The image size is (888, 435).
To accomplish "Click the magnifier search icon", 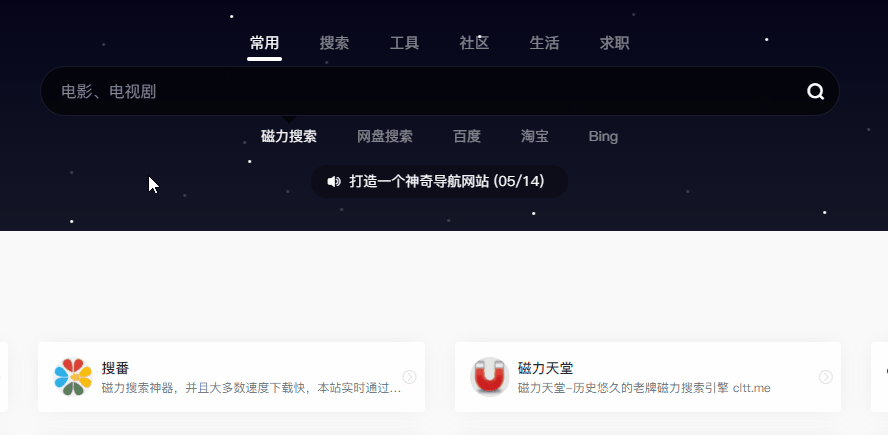I will pyautogui.click(x=816, y=91).
